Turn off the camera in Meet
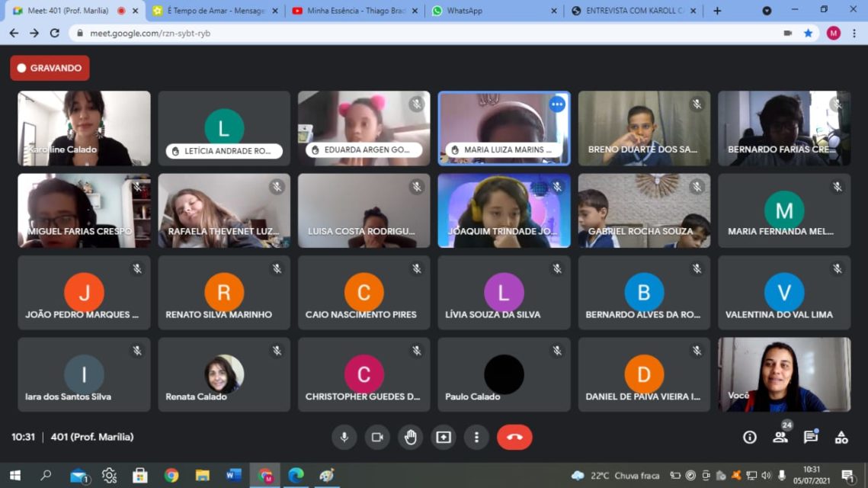 (x=377, y=437)
